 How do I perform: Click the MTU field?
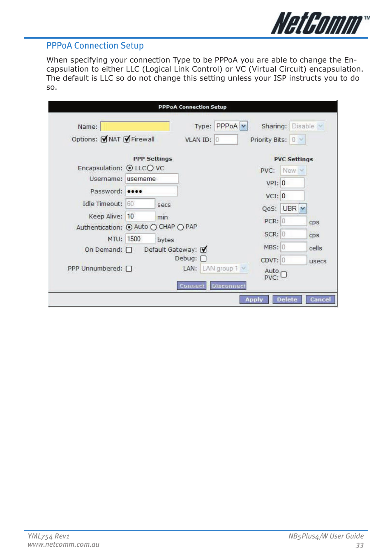coord(140,239)
